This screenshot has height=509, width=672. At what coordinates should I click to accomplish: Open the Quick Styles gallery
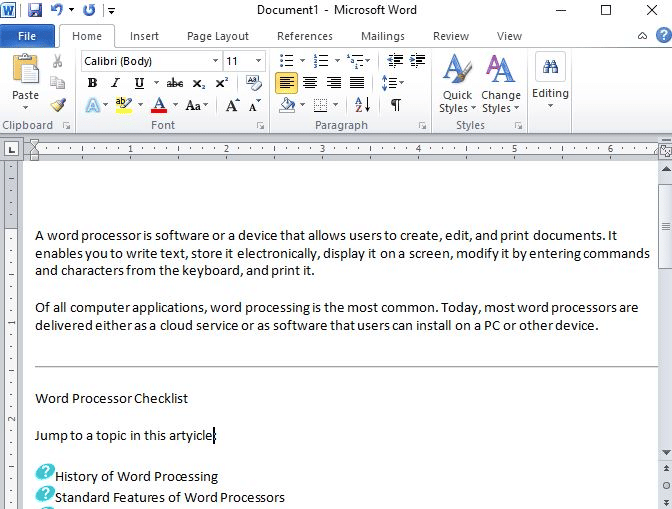457,85
